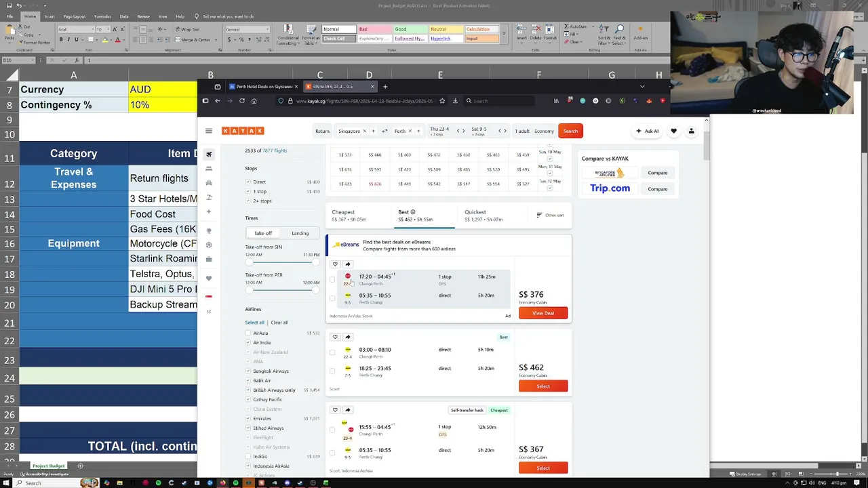The height and width of the screenshot is (488, 868).
Task: Share the S$ 462 Scoot flight
Action: [x=348, y=337]
